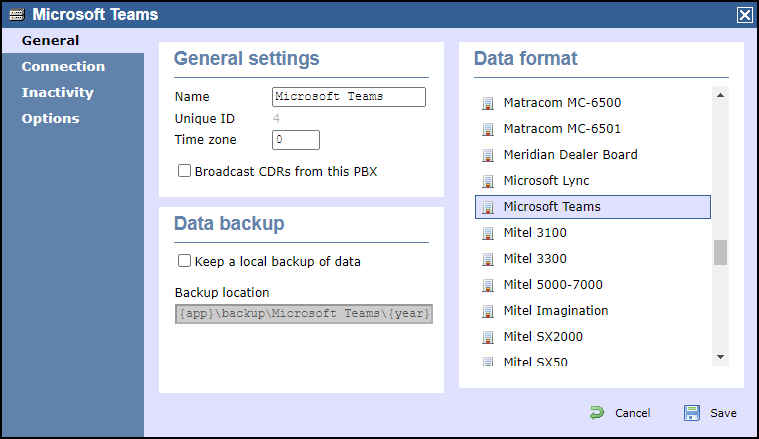Click the data format list's up arrow
759x439 pixels.
pyautogui.click(x=720, y=95)
